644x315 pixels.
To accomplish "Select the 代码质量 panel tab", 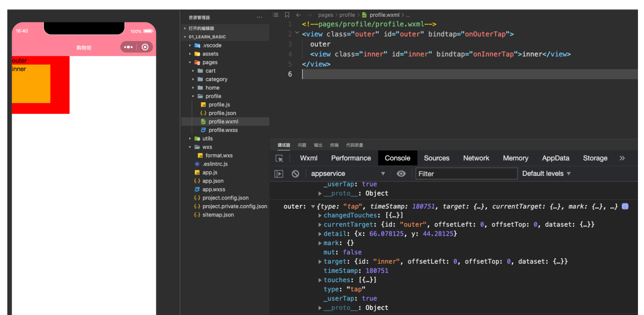I will tap(355, 145).
